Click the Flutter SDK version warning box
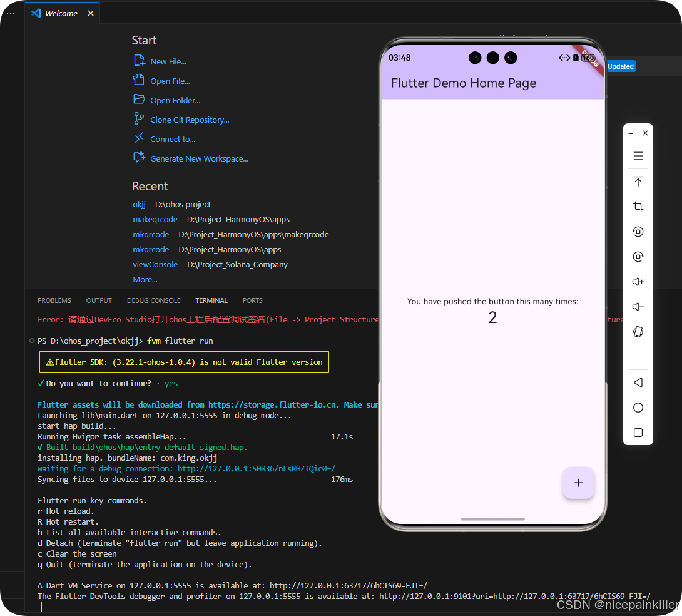This screenshot has height=616, width=682. (184, 362)
